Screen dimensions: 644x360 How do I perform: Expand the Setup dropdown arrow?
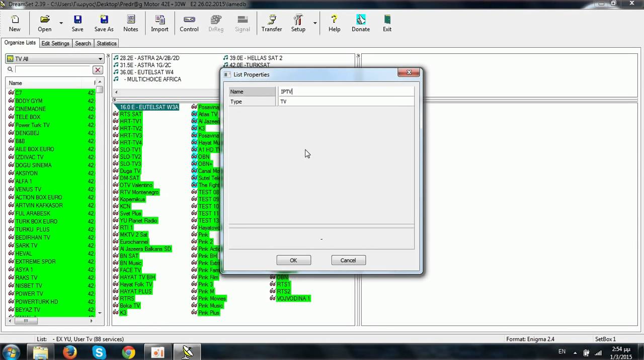[315, 23]
